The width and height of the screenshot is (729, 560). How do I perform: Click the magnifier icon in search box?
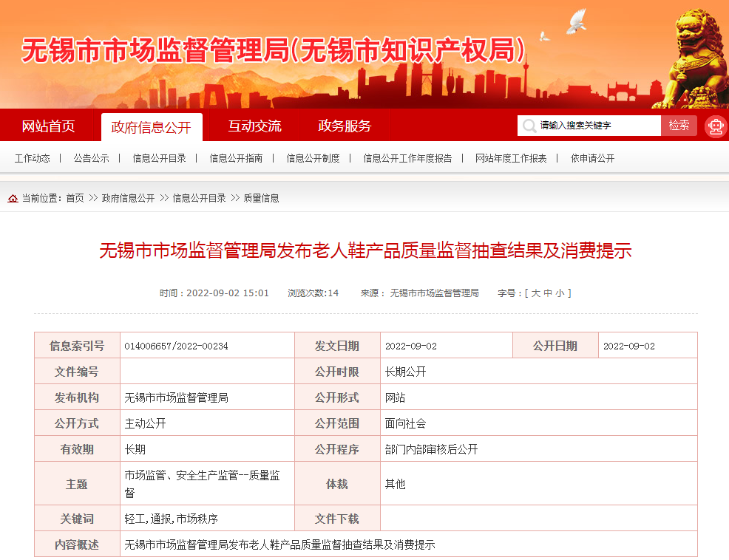coord(529,126)
